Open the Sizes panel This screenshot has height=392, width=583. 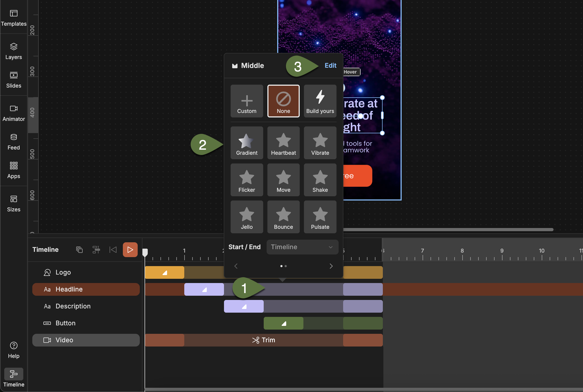point(14,204)
